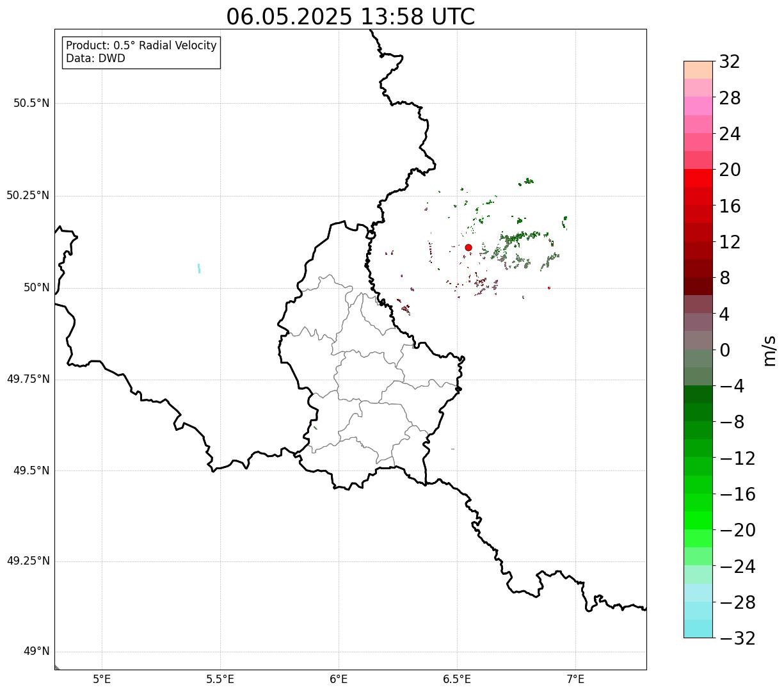Click the colorbar tick label '−20'
Viewport: 784px width, 692px height.
[x=737, y=531]
